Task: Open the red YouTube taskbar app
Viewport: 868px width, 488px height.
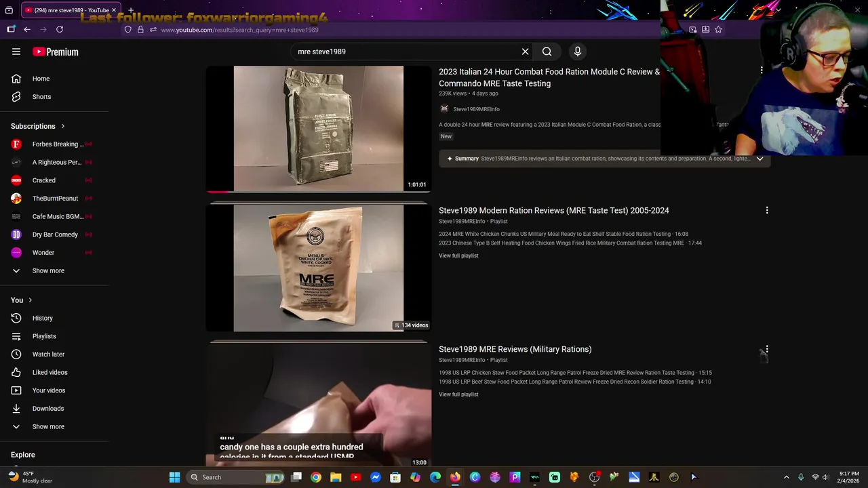Action: tap(355, 477)
